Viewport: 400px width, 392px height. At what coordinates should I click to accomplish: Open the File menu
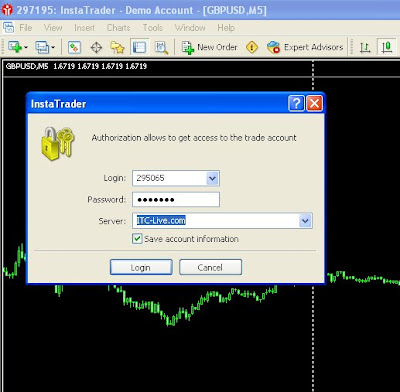(x=26, y=28)
